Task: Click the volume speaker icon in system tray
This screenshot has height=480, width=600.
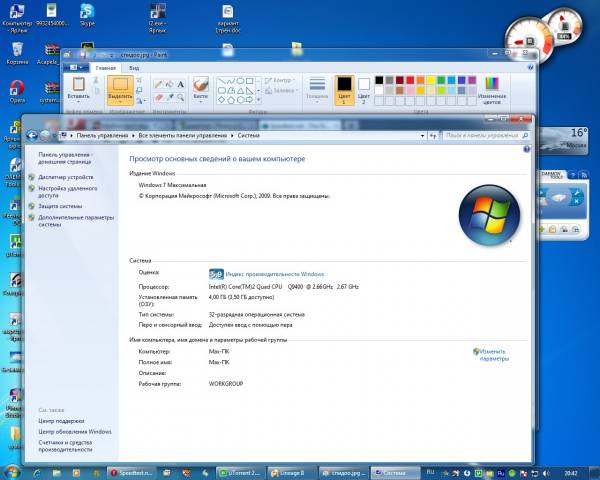Action: (545, 473)
